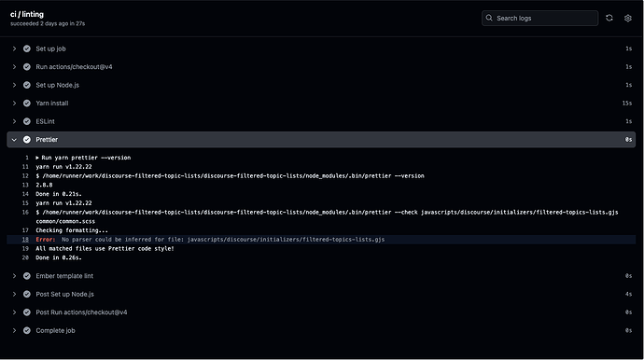
Task: Collapse the Prettier step
Action: click(x=14, y=140)
